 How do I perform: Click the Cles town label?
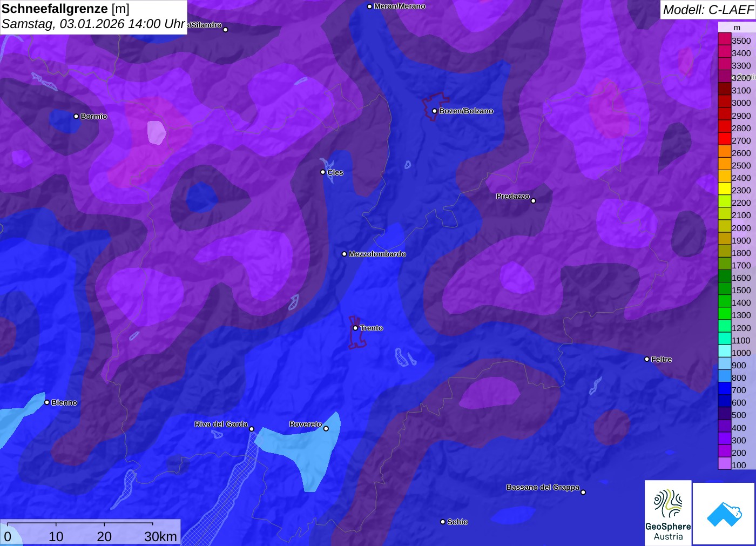click(335, 173)
